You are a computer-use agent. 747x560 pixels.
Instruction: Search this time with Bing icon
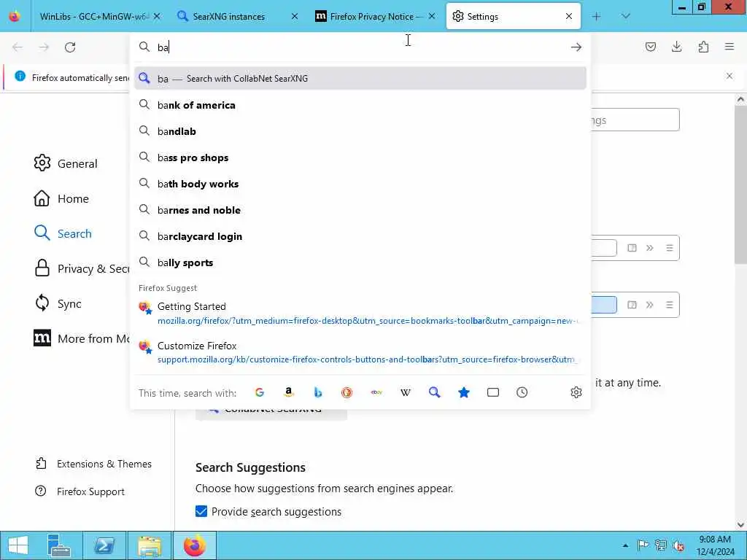pyautogui.click(x=318, y=392)
